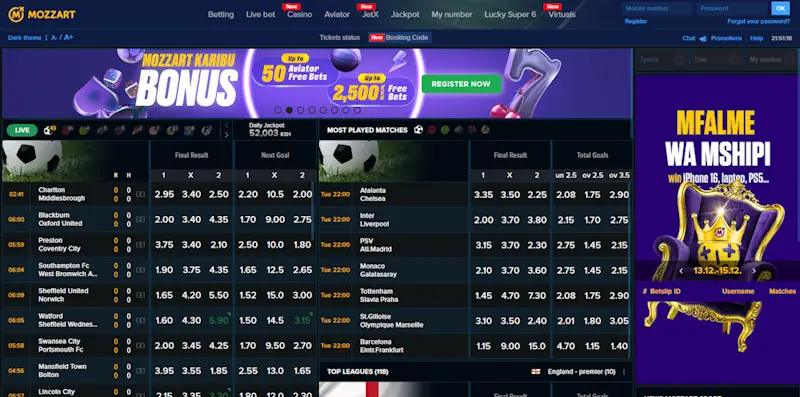
Task: Pick Inter vs Liverpool away odds 3.80
Action: tap(537, 220)
